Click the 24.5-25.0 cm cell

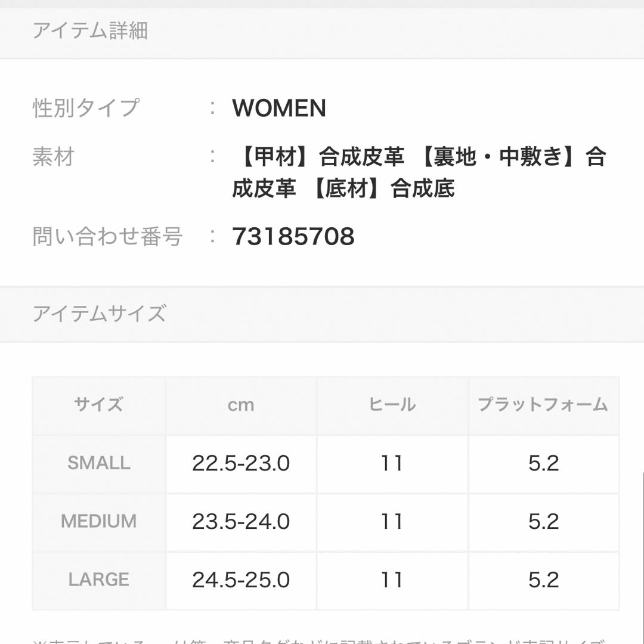click(x=241, y=580)
